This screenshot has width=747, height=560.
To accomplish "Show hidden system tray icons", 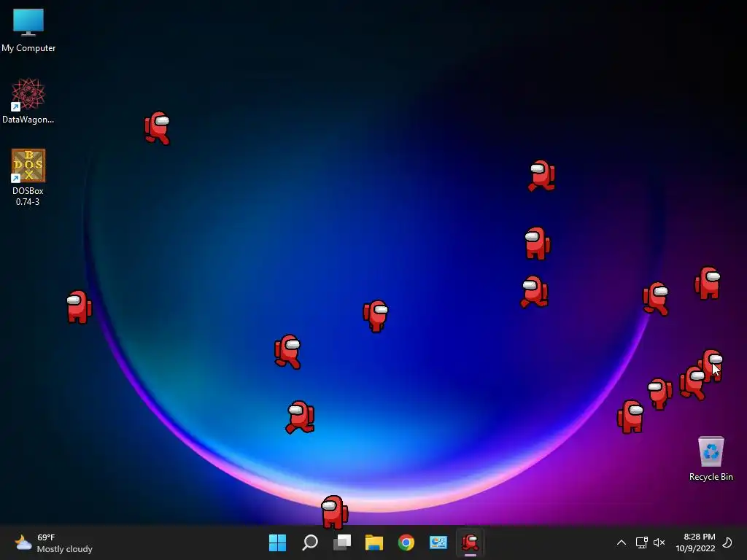I will 622,542.
